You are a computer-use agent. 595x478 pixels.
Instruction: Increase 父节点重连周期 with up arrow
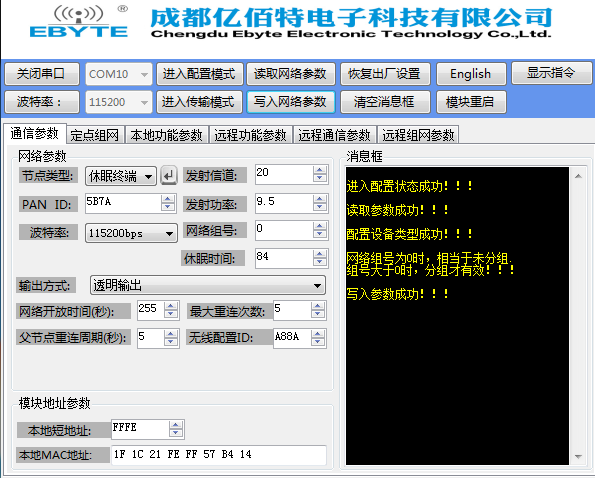[x=171, y=333]
